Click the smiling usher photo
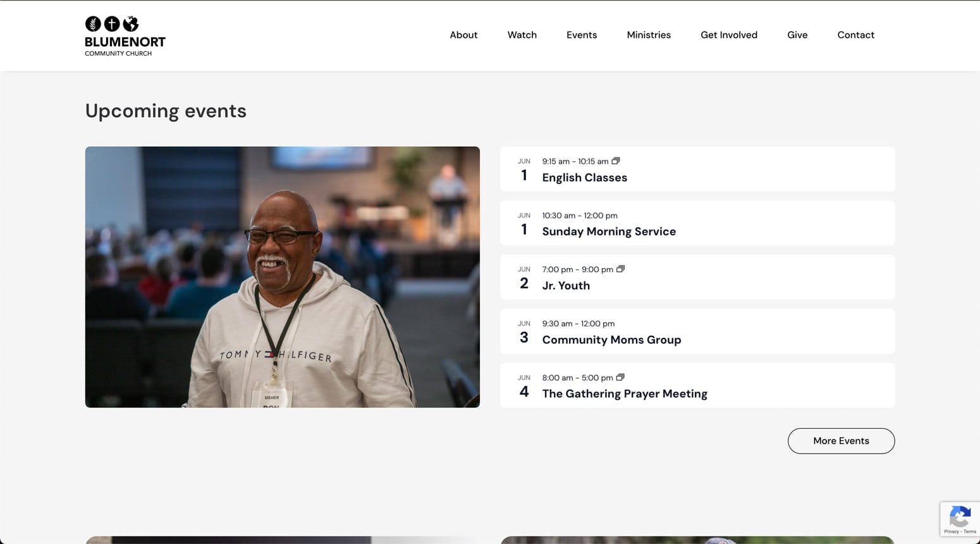Image resolution: width=980 pixels, height=544 pixels. pos(283,277)
